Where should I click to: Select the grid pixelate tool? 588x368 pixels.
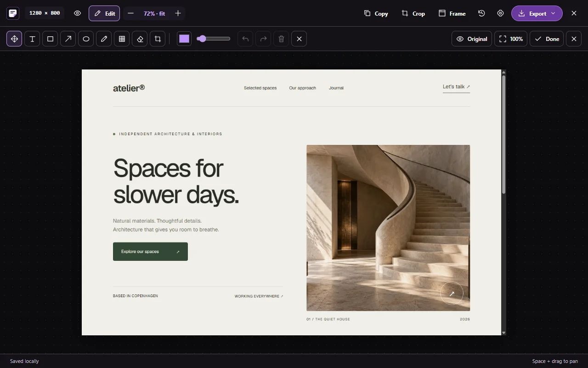click(122, 39)
